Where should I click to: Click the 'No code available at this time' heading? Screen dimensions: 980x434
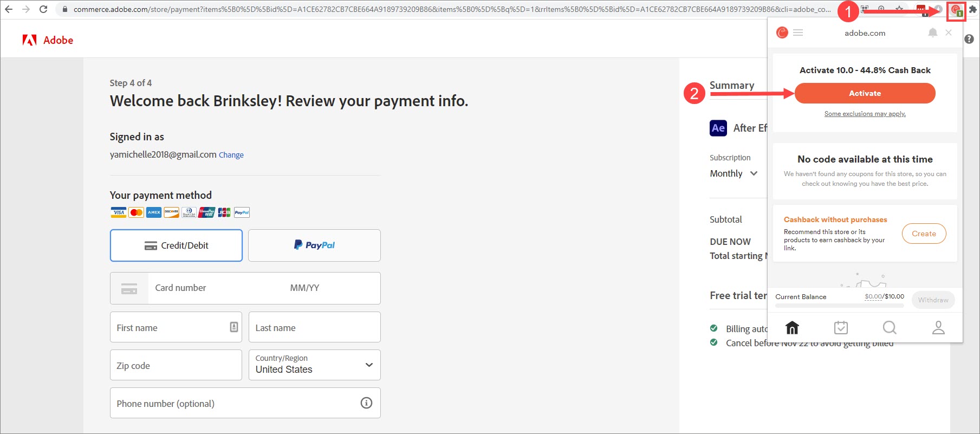pos(865,159)
